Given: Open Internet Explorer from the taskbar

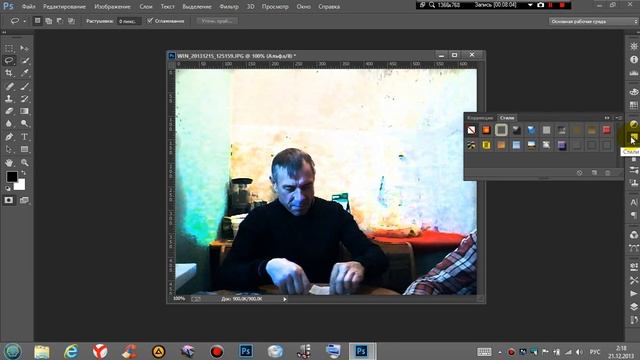Looking at the screenshot, I should click(x=71, y=351).
